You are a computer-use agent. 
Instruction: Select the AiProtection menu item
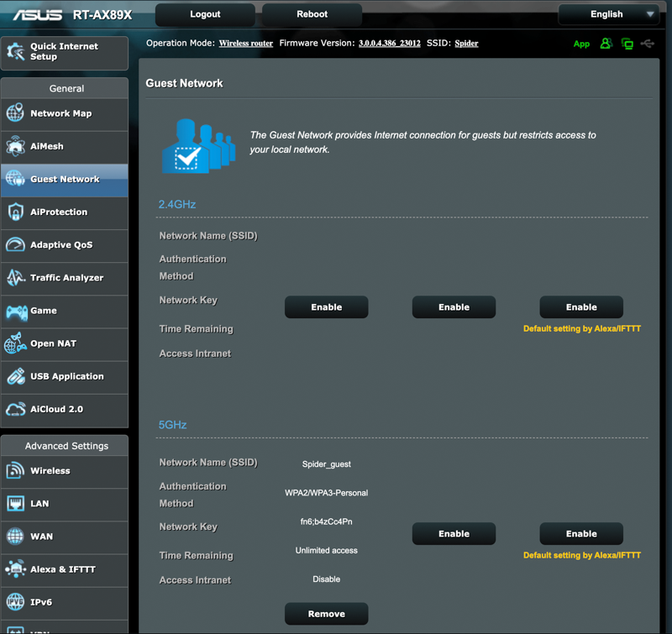click(x=65, y=212)
